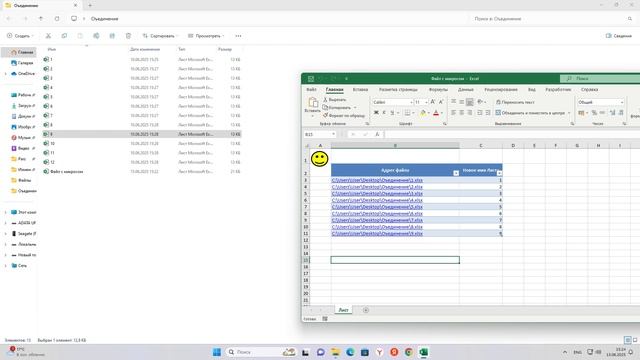
Task: Center cell text horizontally
Action: 462,113
